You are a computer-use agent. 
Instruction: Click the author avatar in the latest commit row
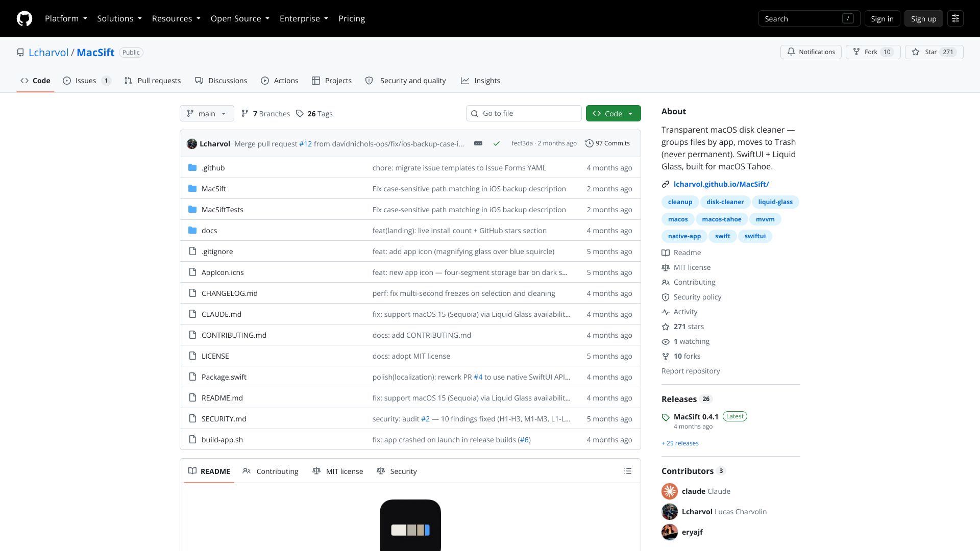pos(192,143)
